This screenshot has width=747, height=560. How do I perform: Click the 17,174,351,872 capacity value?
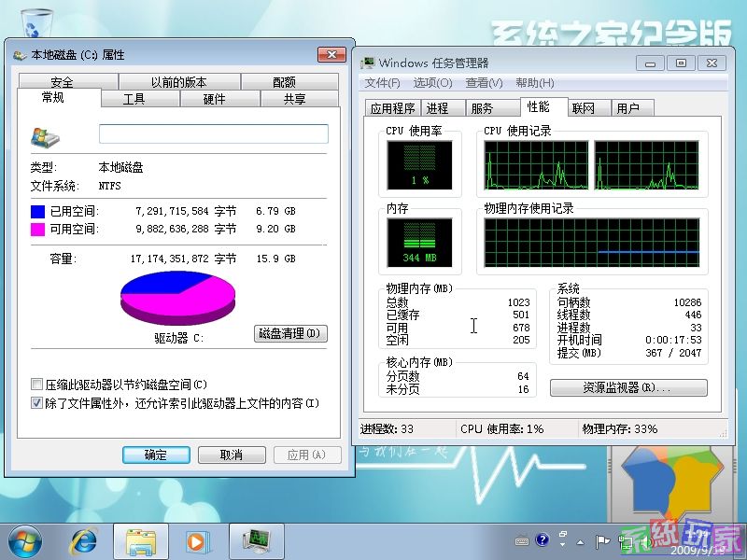169,259
